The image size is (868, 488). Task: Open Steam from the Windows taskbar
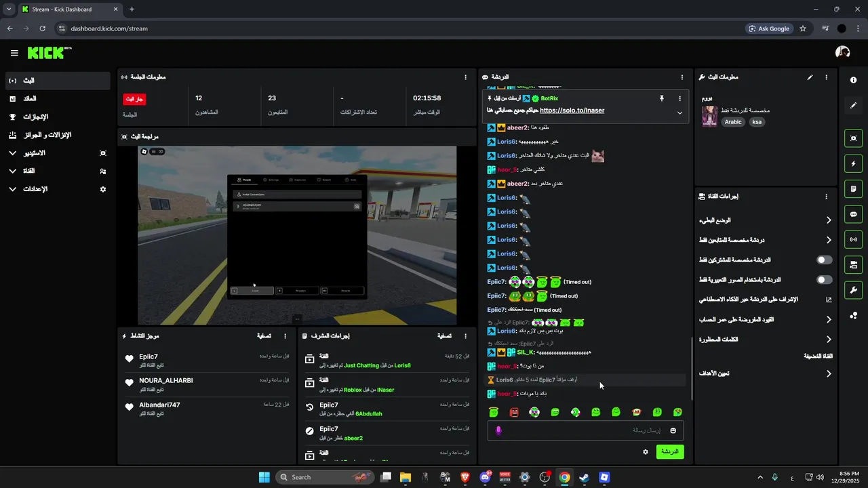584,477
